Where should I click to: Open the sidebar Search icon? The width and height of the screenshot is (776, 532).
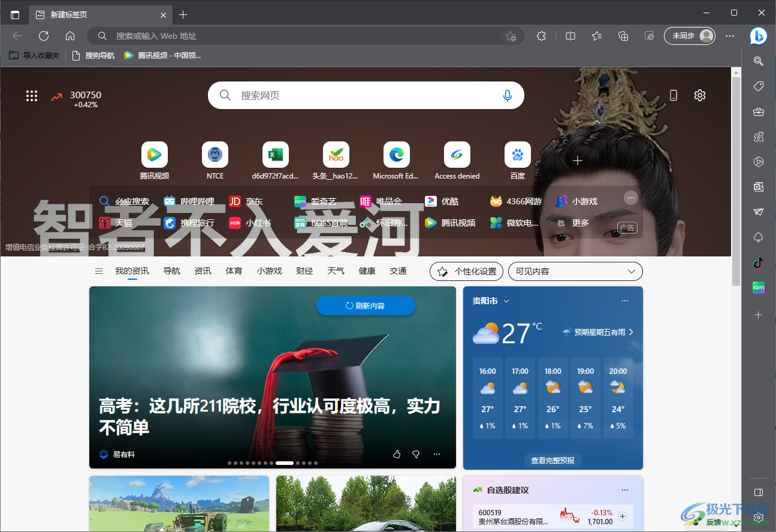[x=758, y=61]
